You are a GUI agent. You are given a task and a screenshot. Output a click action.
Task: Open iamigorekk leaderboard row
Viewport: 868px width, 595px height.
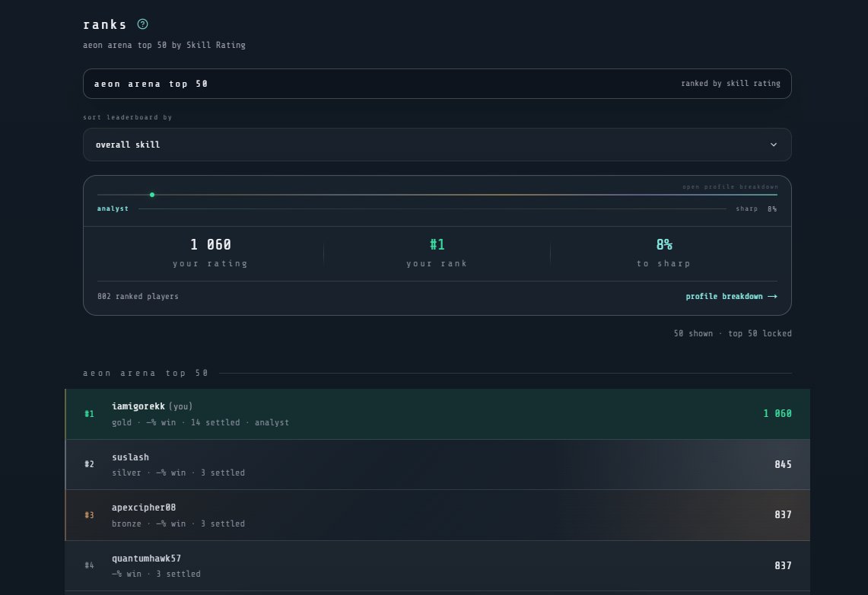coord(437,414)
